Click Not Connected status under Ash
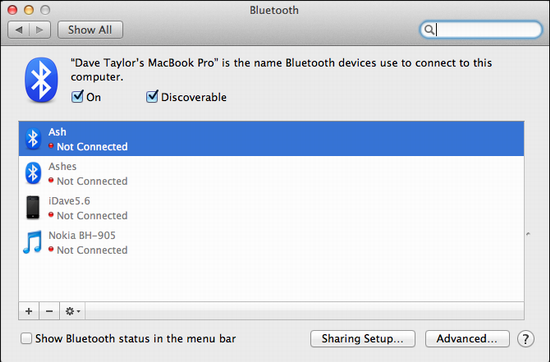 point(92,147)
